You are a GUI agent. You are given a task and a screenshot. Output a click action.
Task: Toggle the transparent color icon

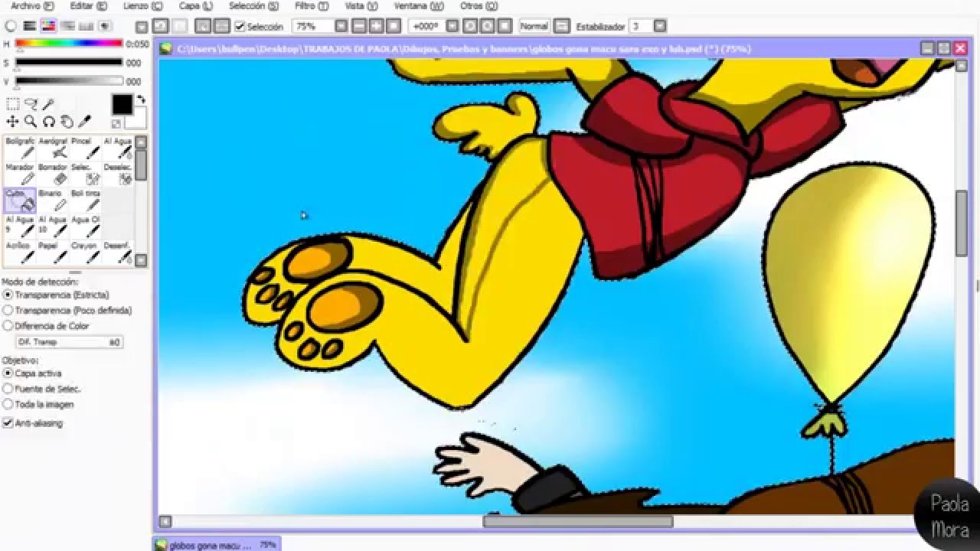click(x=116, y=123)
